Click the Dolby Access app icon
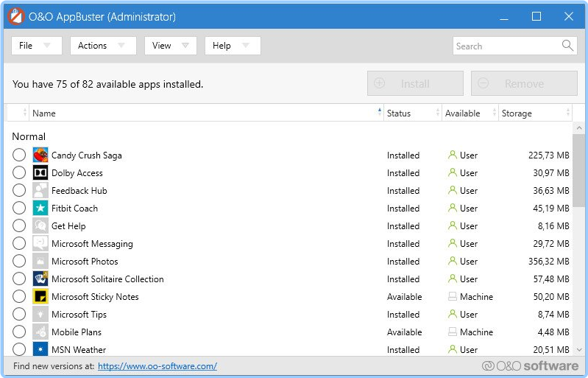The image size is (588, 378). (x=40, y=173)
